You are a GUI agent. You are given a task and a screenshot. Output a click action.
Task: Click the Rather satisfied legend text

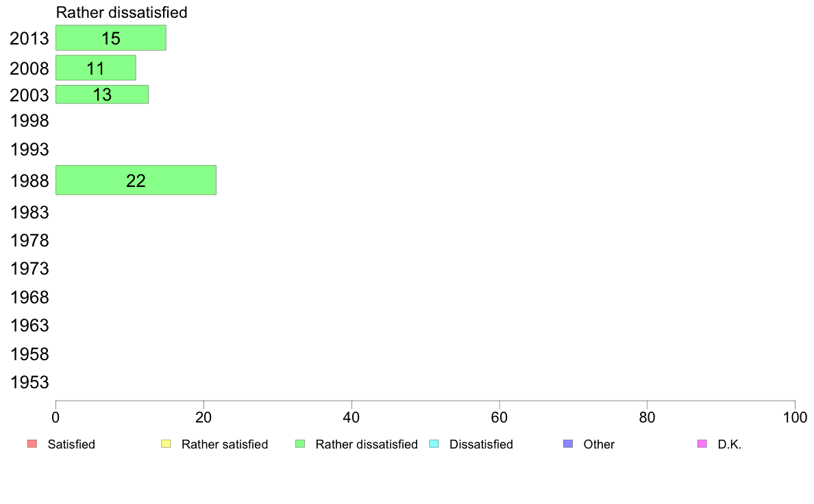(225, 444)
